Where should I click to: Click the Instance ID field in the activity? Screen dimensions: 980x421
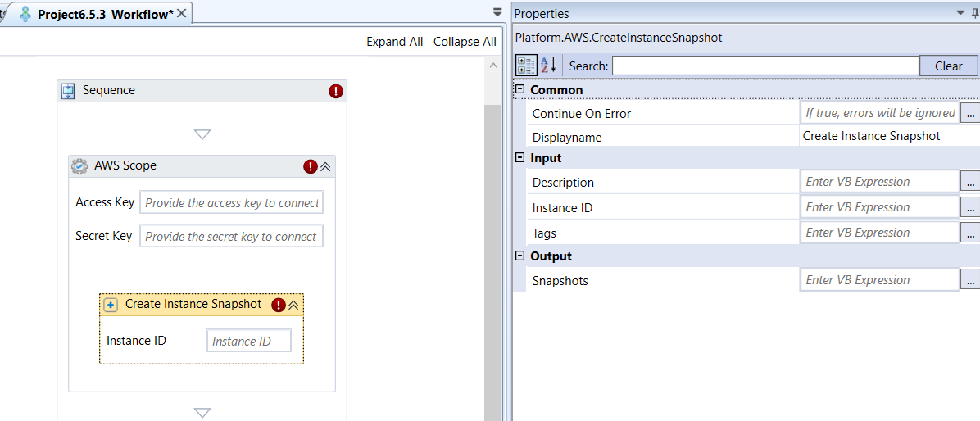point(249,341)
